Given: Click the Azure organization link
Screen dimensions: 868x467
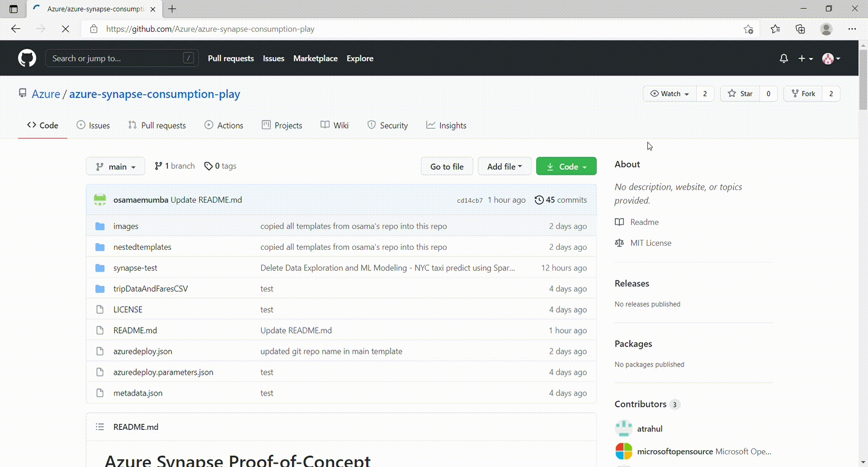Looking at the screenshot, I should (x=46, y=94).
